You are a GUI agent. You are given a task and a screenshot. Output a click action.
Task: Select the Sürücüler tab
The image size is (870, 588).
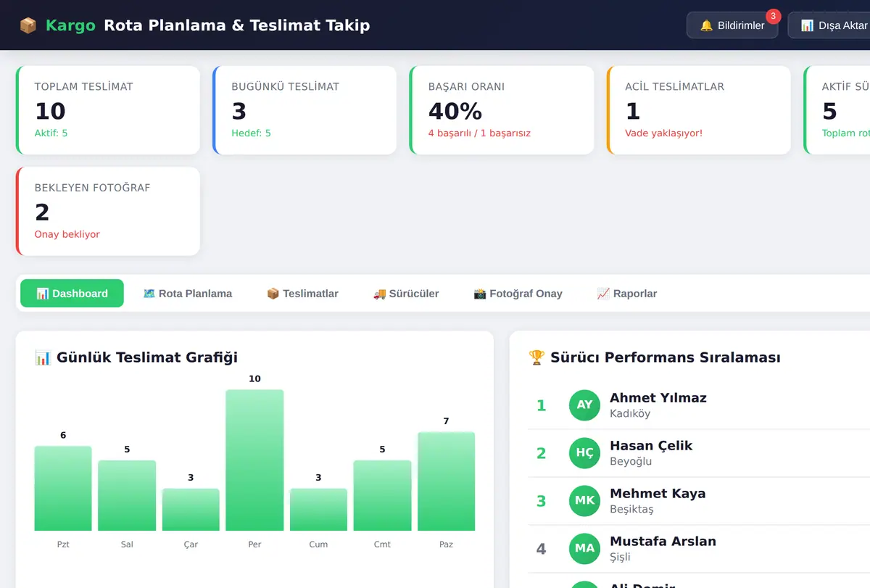pyautogui.click(x=406, y=294)
